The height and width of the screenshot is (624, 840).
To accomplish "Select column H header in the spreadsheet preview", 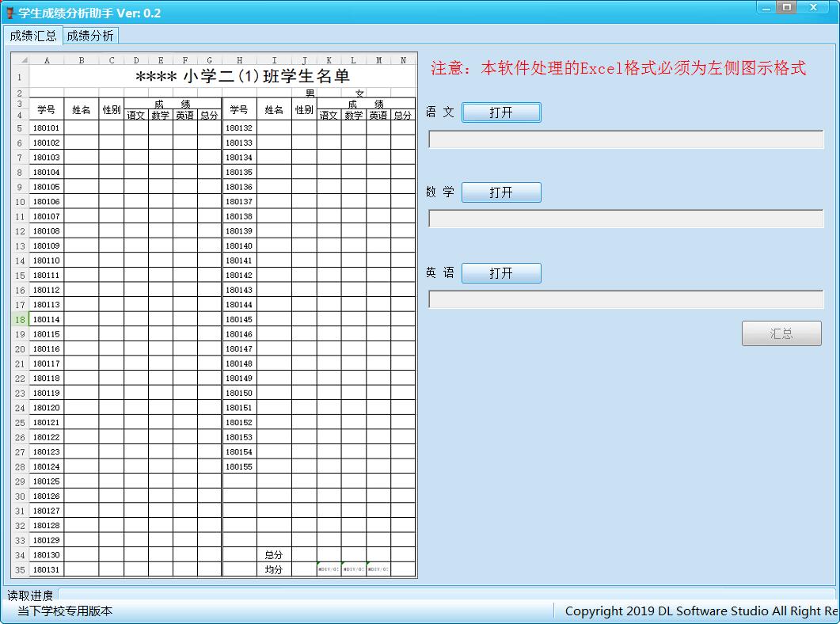I will pos(239,59).
